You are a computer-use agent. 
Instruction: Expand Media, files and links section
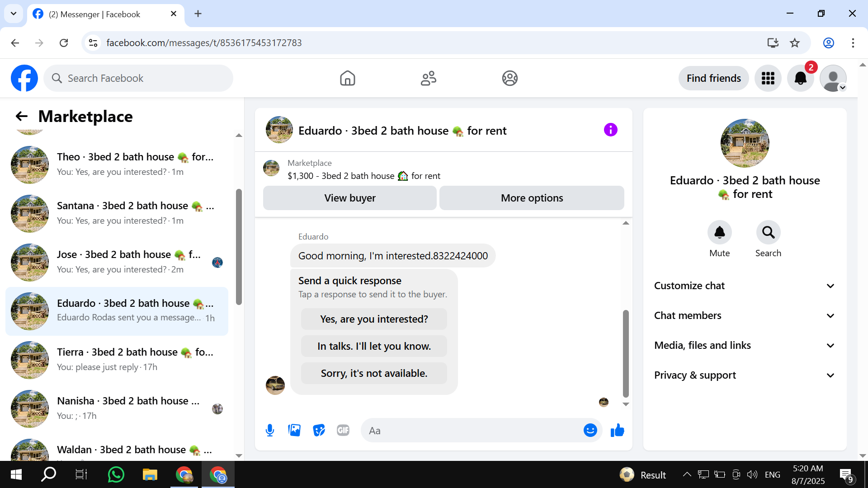click(745, 346)
